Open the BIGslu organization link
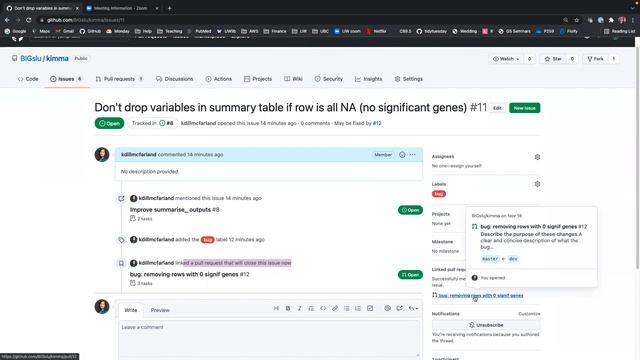 (x=31, y=58)
